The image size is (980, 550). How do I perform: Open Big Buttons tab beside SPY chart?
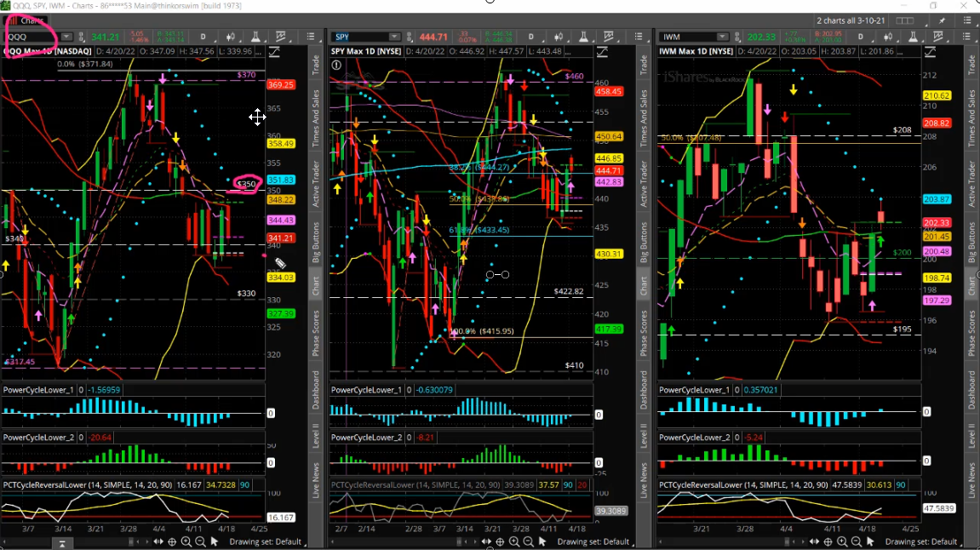point(643,243)
